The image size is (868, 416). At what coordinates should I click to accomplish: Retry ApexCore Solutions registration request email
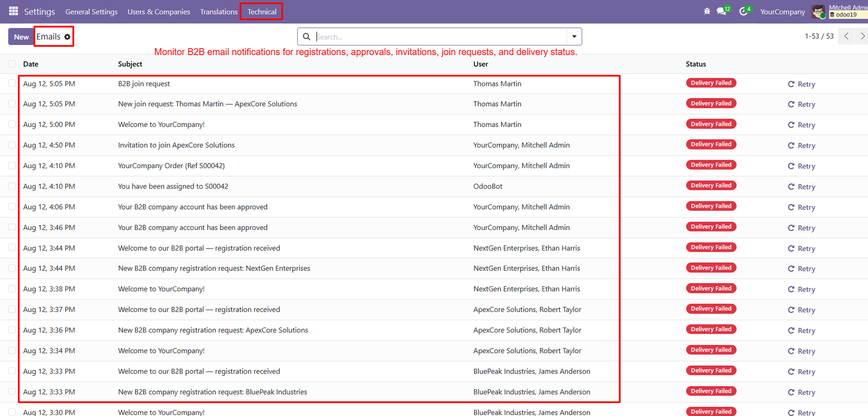pyautogui.click(x=801, y=330)
